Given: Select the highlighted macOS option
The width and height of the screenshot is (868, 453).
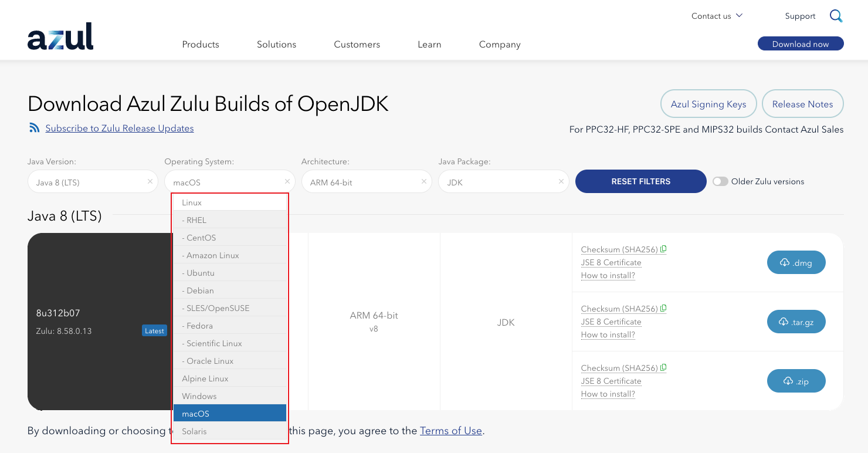Looking at the screenshot, I should [230, 414].
